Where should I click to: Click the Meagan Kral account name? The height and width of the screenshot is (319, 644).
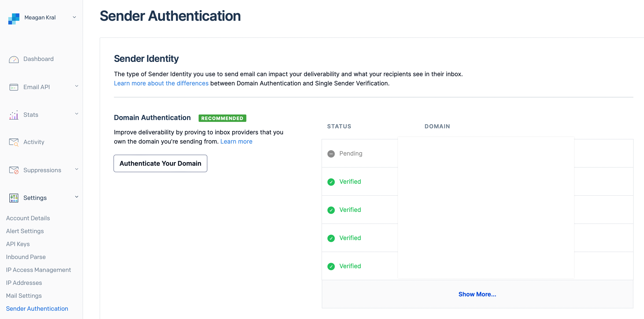40,18
